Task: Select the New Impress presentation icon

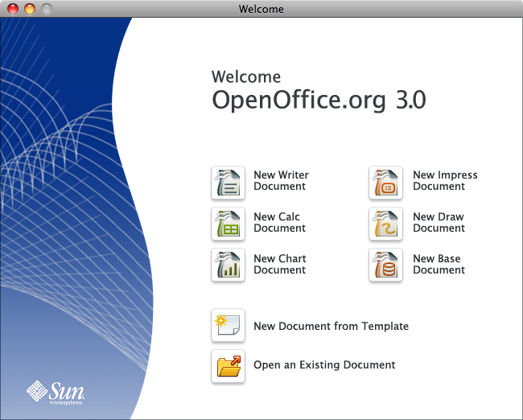Action: (x=385, y=182)
